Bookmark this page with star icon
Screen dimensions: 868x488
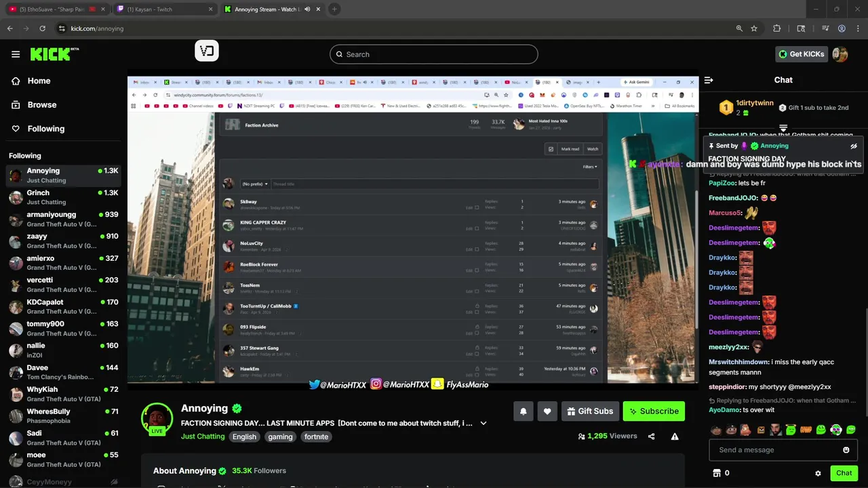(754, 28)
